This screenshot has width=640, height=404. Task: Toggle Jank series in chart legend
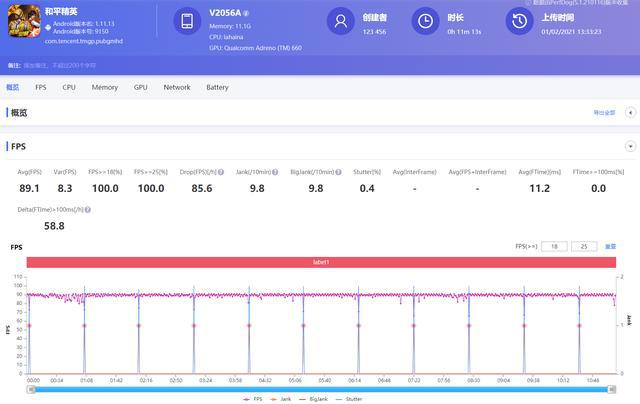(284, 399)
